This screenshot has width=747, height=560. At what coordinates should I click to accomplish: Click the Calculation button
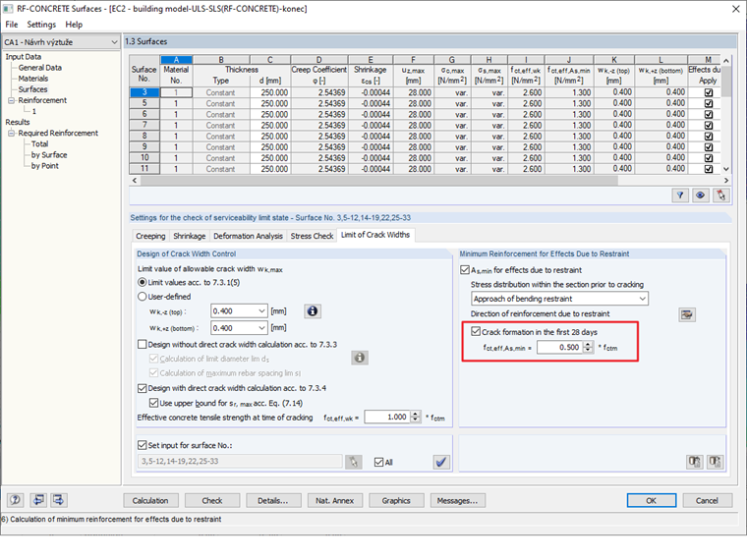tap(150, 500)
